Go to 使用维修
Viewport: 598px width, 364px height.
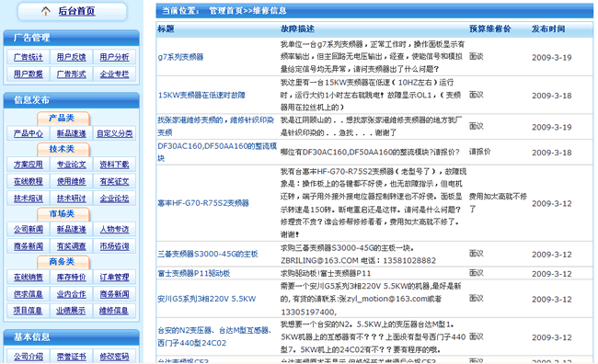[72, 181]
